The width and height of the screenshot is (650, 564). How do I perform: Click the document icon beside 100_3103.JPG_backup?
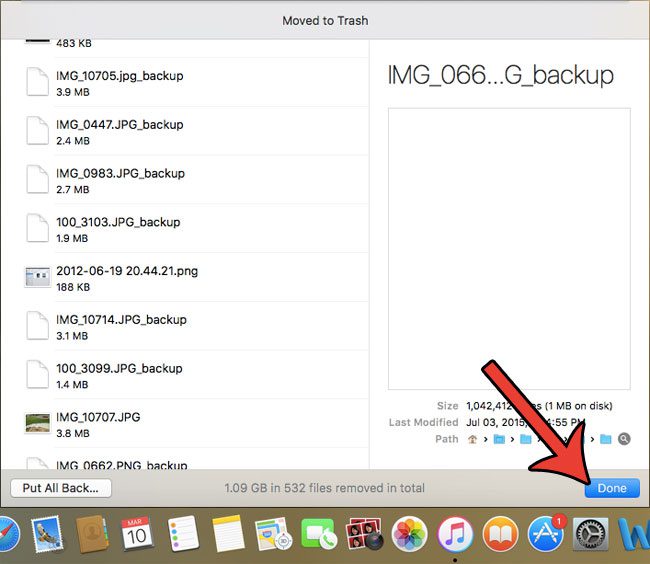coord(37,228)
